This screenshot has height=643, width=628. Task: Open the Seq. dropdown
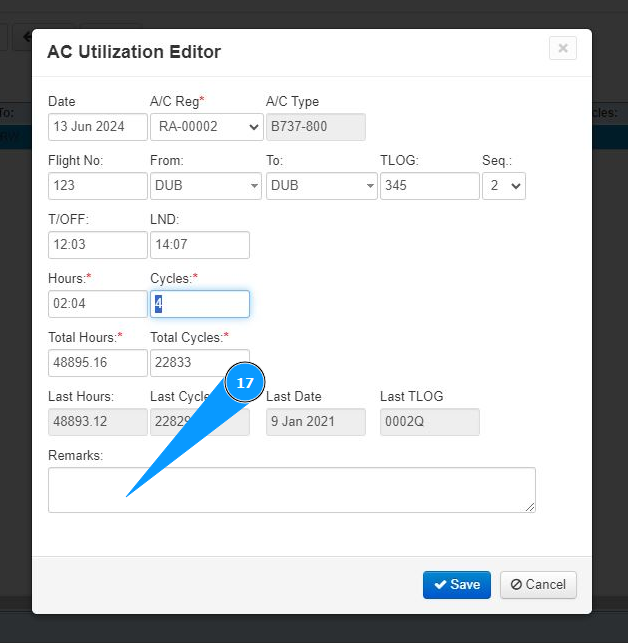point(503,186)
